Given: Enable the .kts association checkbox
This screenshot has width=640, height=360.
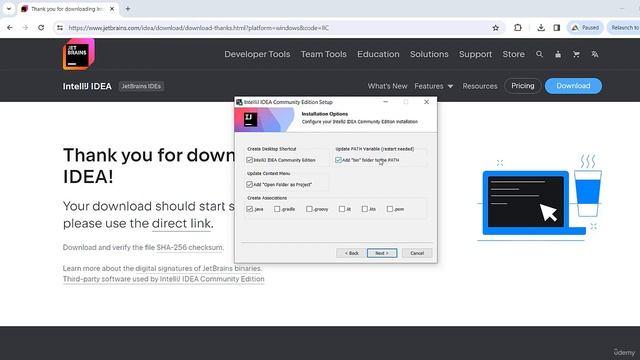Looking at the screenshot, I should (x=364, y=209).
